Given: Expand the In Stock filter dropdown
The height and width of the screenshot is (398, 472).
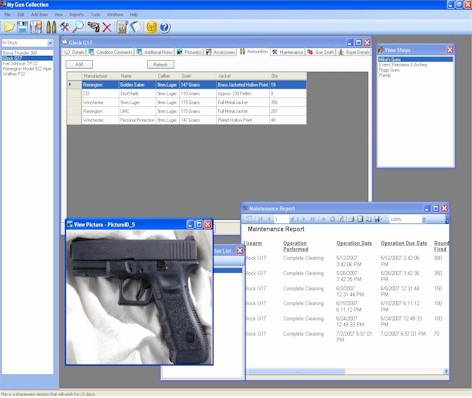Looking at the screenshot, I should [50, 43].
